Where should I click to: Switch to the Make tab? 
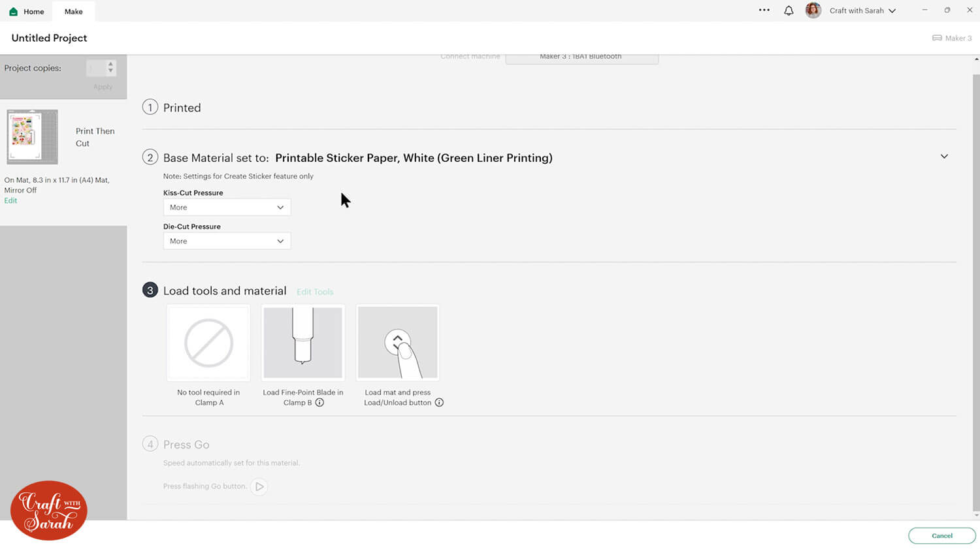[73, 11]
